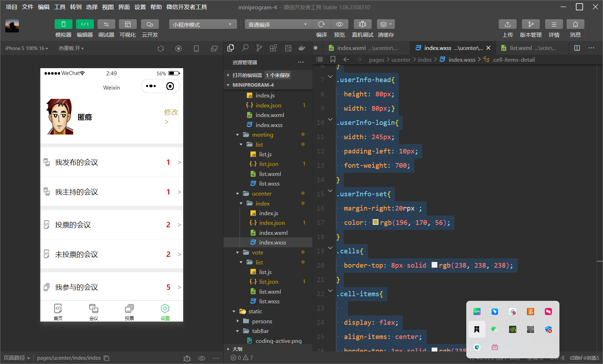Open project details
The height and width of the screenshot is (364, 603).
554,24
